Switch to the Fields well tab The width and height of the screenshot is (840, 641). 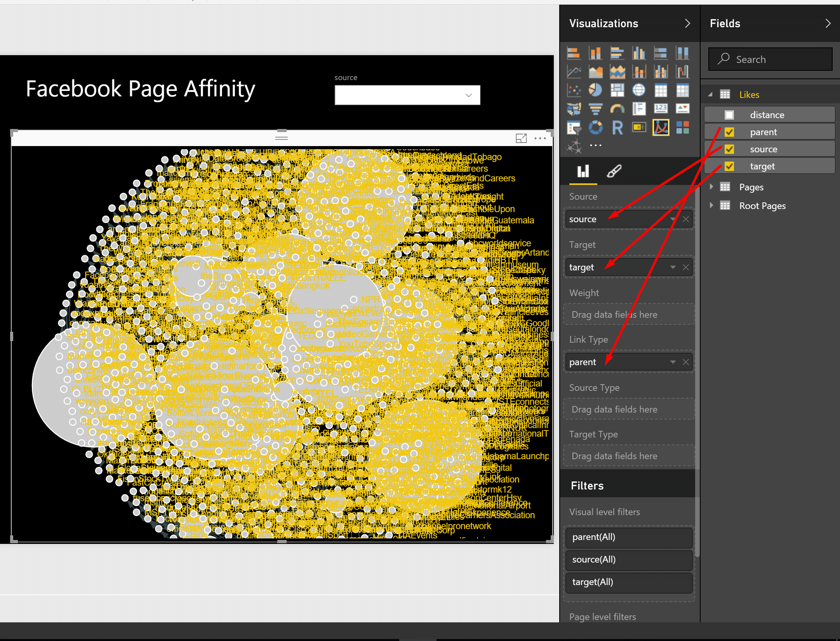pyautogui.click(x=583, y=171)
